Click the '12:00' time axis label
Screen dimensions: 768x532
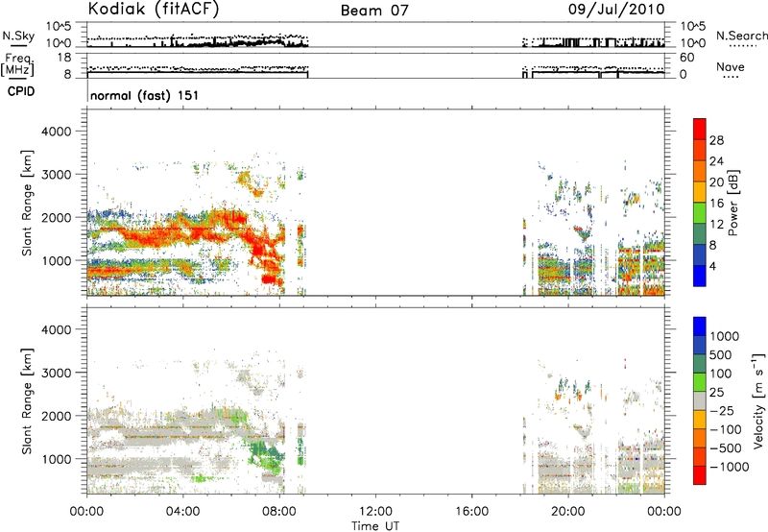point(375,512)
